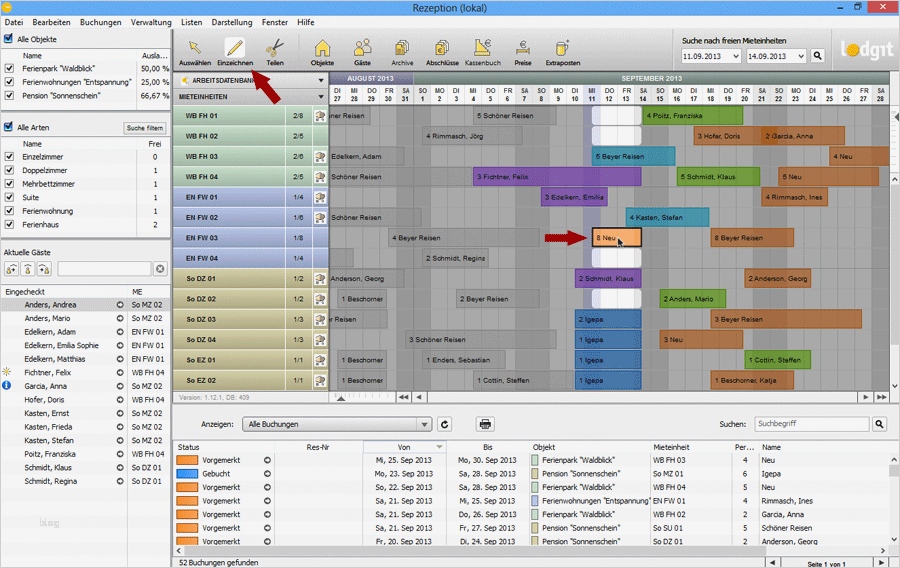Screen dimensions: 900x568
Task: Expand the Mieteinheiten dropdown
Action: [x=321, y=96]
